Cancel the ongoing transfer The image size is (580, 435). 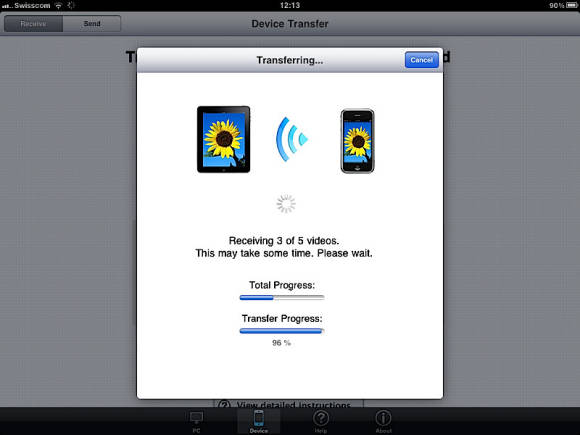point(422,60)
